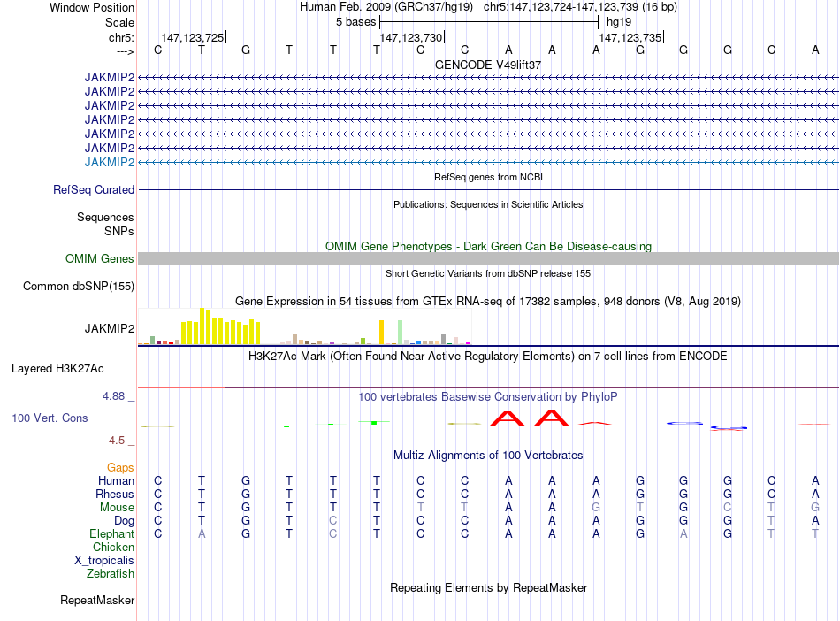840x621 pixels.
Task: Click the hg19 label beside scale bar
Action: pyautogui.click(x=619, y=22)
